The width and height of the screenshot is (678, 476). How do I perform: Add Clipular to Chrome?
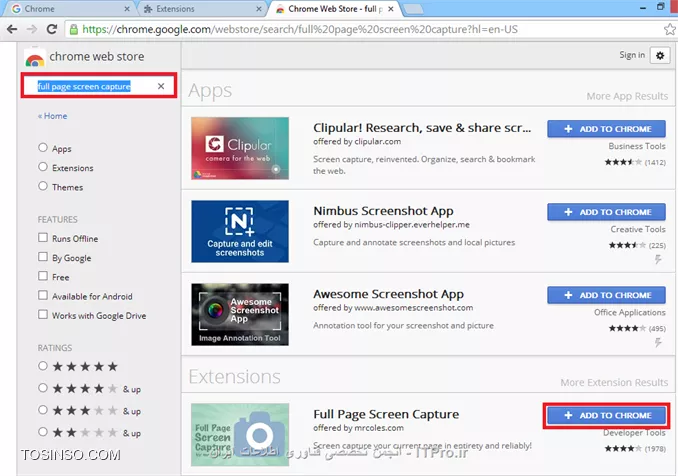tap(606, 129)
